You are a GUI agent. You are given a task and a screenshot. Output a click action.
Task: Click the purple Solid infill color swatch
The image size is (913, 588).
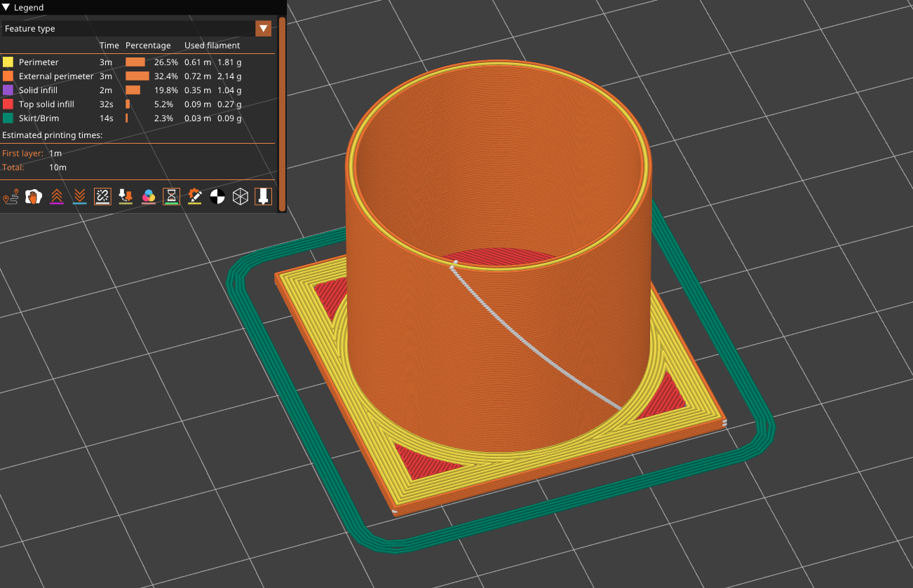(x=8, y=90)
